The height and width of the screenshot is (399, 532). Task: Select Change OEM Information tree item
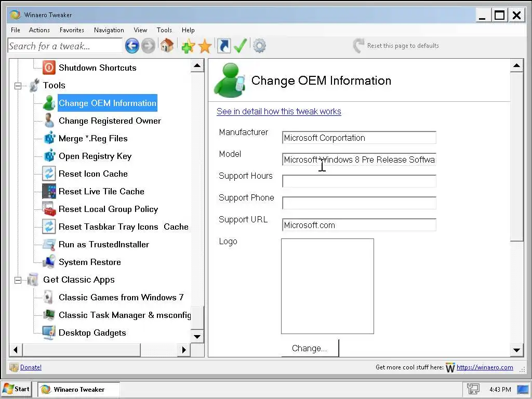pyautogui.click(x=108, y=103)
